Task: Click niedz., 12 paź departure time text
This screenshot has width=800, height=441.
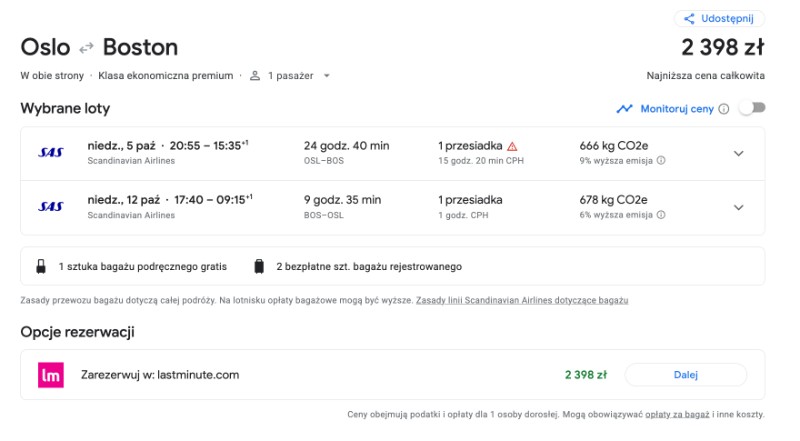Action: [x=170, y=200]
